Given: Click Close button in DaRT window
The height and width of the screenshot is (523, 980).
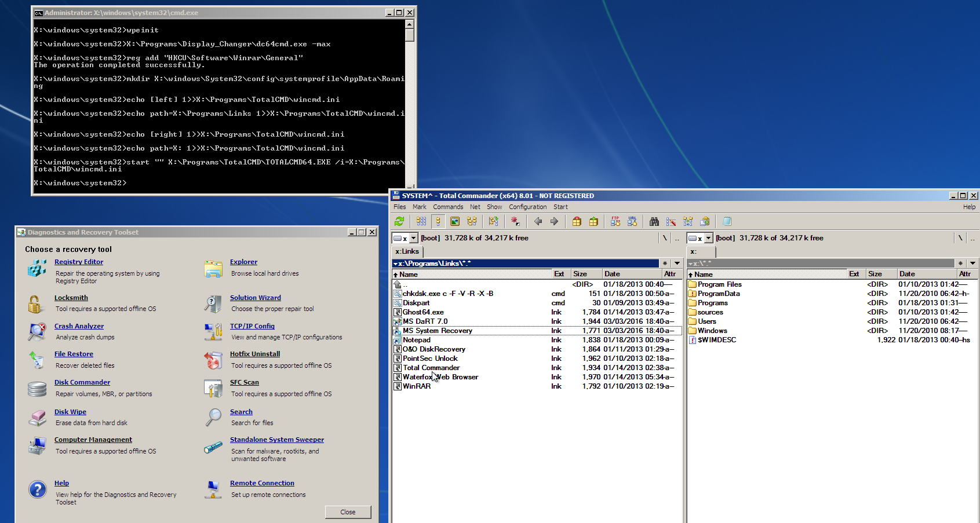Looking at the screenshot, I should tap(348, 512).
